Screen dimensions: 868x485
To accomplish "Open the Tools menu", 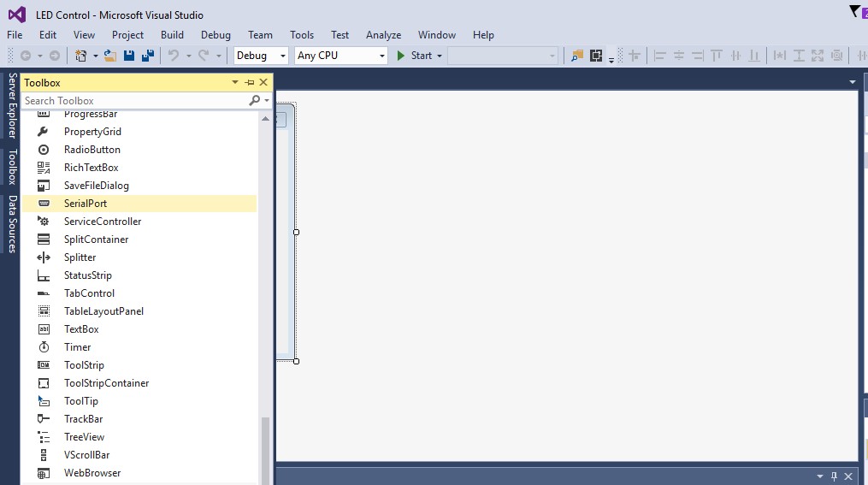I will 302,35.
